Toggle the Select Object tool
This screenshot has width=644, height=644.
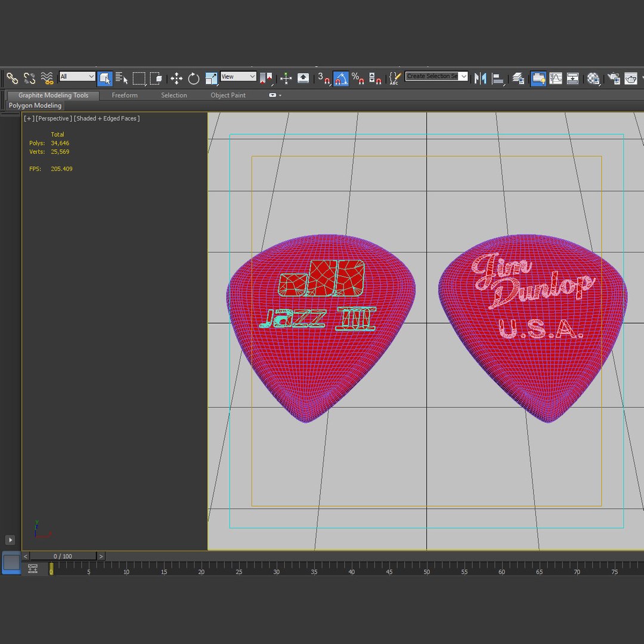pyautogui.click(x=105, y=78)
